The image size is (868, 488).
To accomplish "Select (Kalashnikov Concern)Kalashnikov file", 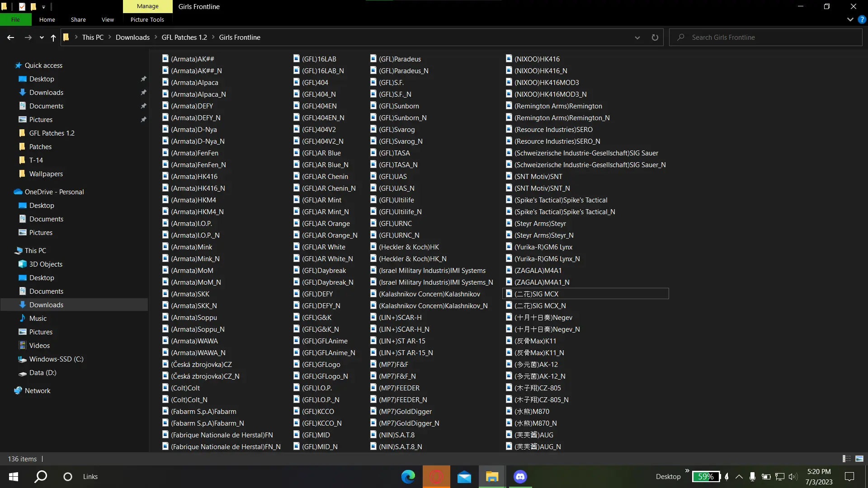I will click(x=429, y=294).
